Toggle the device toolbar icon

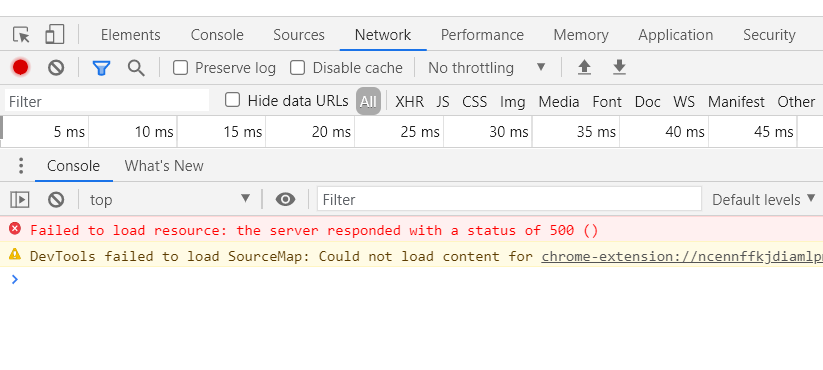click(55, 35)
